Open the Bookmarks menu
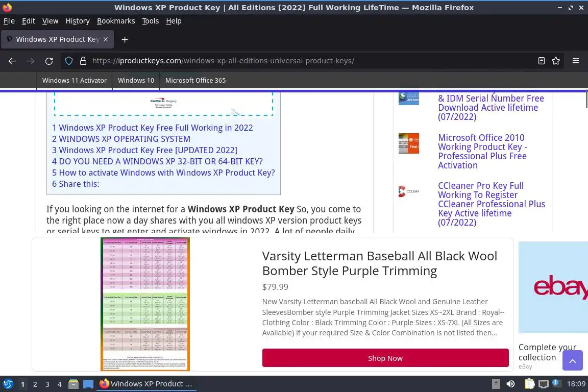Image resolution: width=588 pixels, height=392 pixels. coord(116,21)
